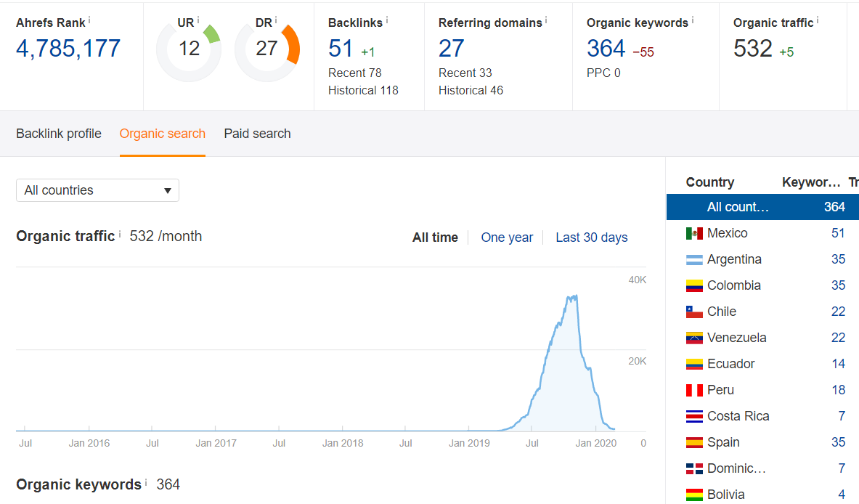
Task: Click the DR 27 gauge
Action: (266, 49)
